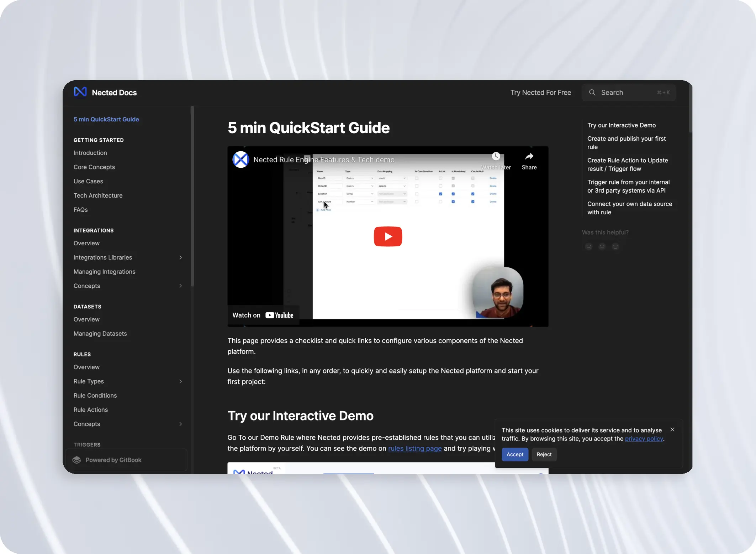
Task: Reject cookies button
Action: (544, 454)
